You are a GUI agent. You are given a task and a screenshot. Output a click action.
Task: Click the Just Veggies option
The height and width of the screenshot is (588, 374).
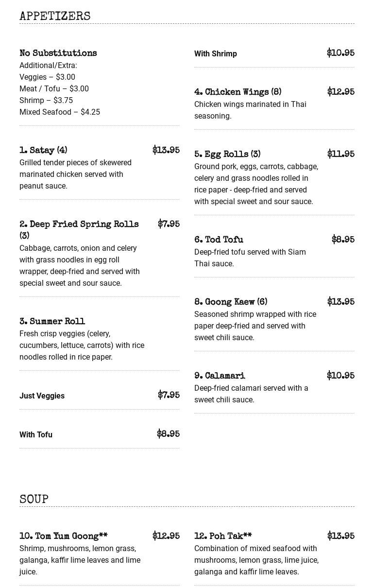coord(42,396)
